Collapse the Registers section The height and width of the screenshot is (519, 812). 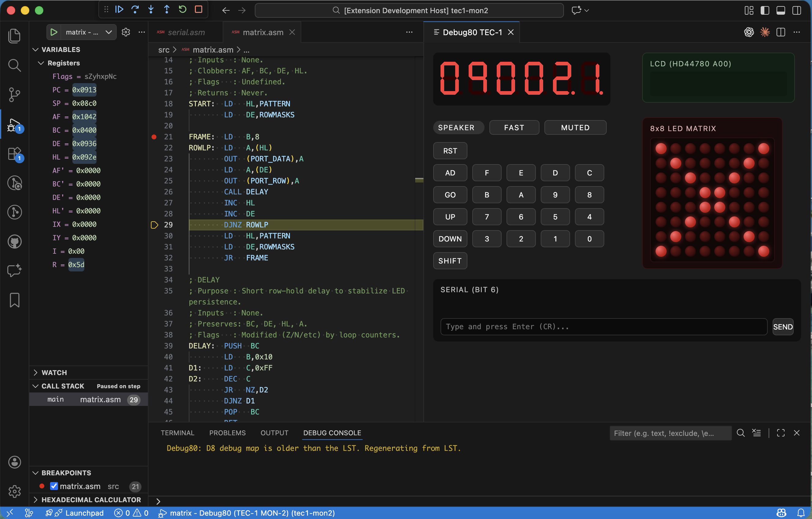(41, 63)
